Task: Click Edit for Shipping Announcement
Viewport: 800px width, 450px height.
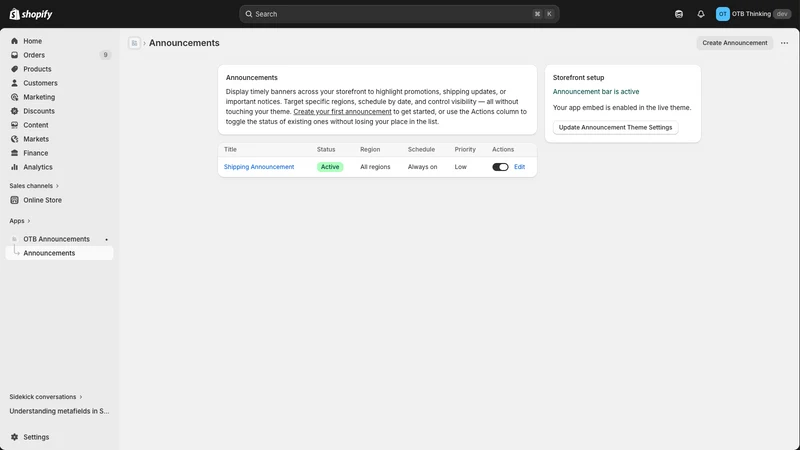Action: click(x=519, y=167)
